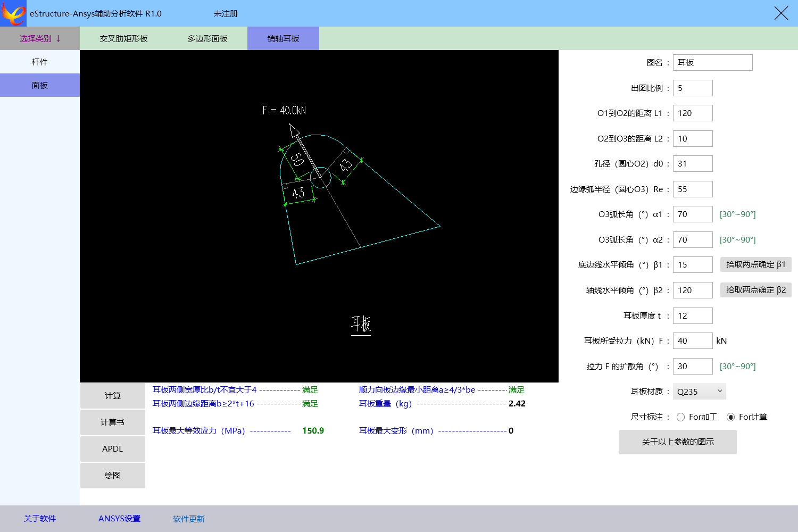Switch to the 多边形面板 tab
This screenshot has height=532, width=798.
[207, 38]
